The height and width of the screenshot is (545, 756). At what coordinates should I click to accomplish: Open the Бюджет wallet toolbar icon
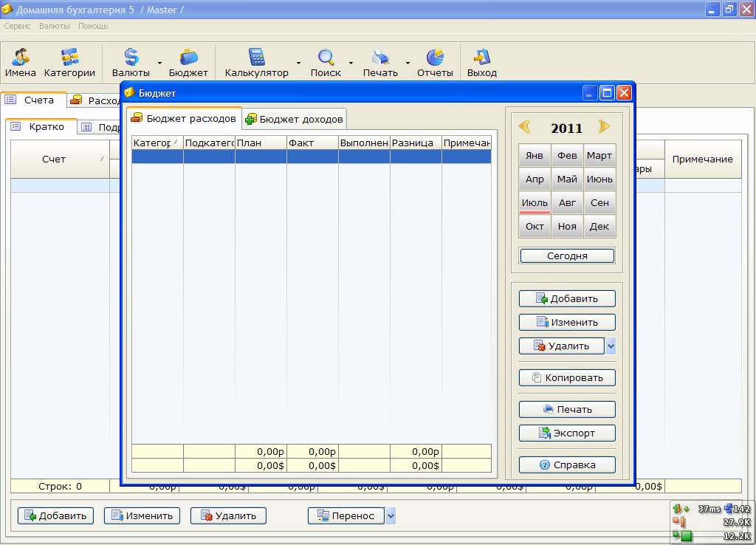[188, 63]
